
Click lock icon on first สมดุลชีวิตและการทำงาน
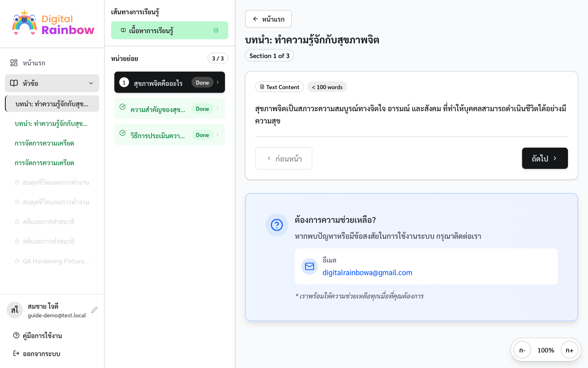click(17, 182)
